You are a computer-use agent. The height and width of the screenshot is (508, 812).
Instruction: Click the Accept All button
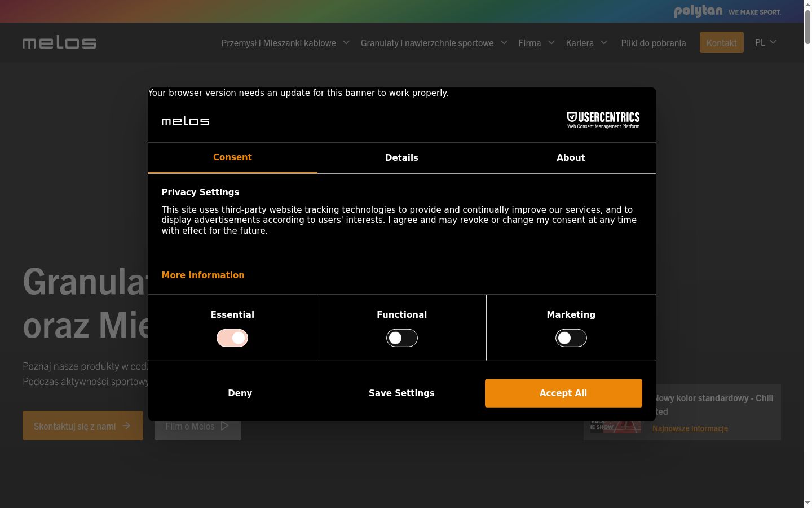click(563, 393)
